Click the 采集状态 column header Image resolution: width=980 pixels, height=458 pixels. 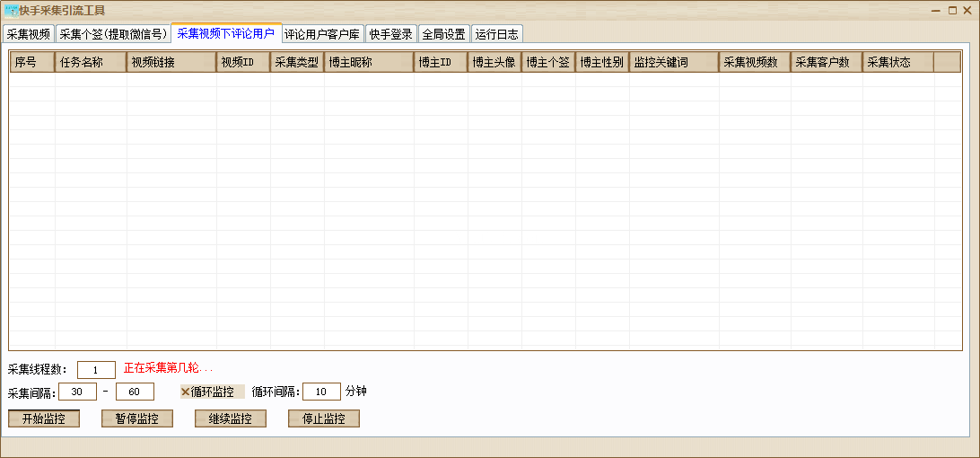pyautogui.click(x=897, y=62)
